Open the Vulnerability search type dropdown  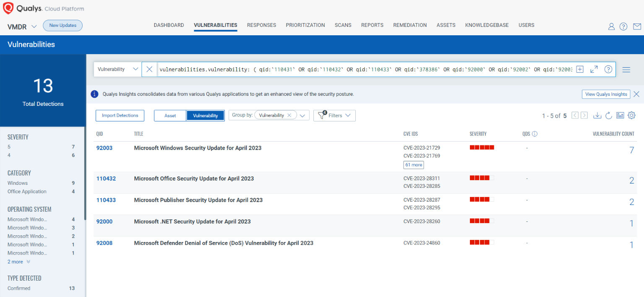click(117, 69)
